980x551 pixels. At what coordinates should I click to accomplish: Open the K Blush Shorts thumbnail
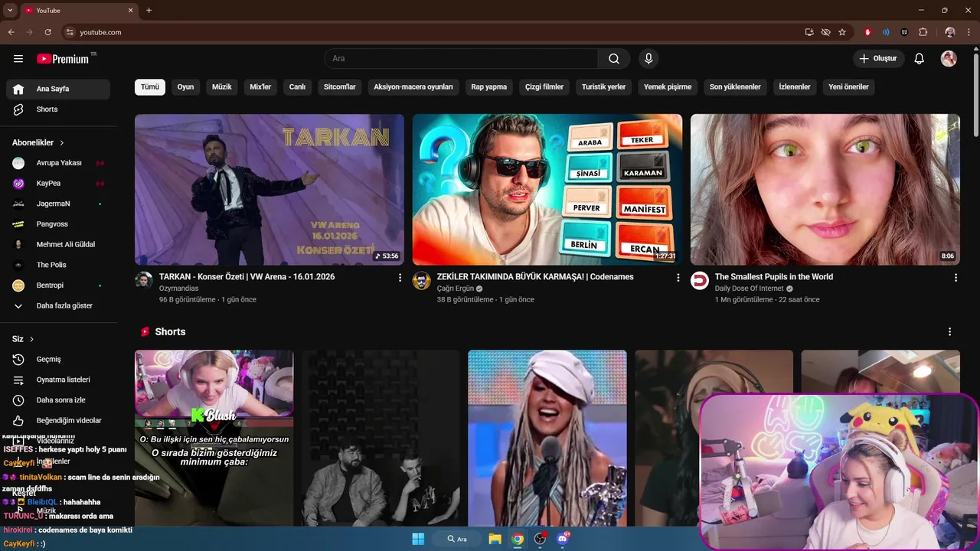click(214, 439)
